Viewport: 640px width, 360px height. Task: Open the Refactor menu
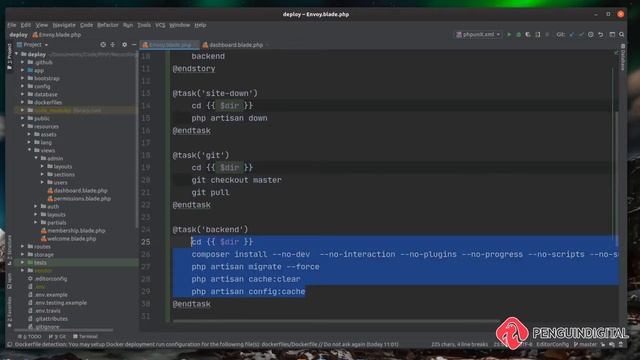108,25
